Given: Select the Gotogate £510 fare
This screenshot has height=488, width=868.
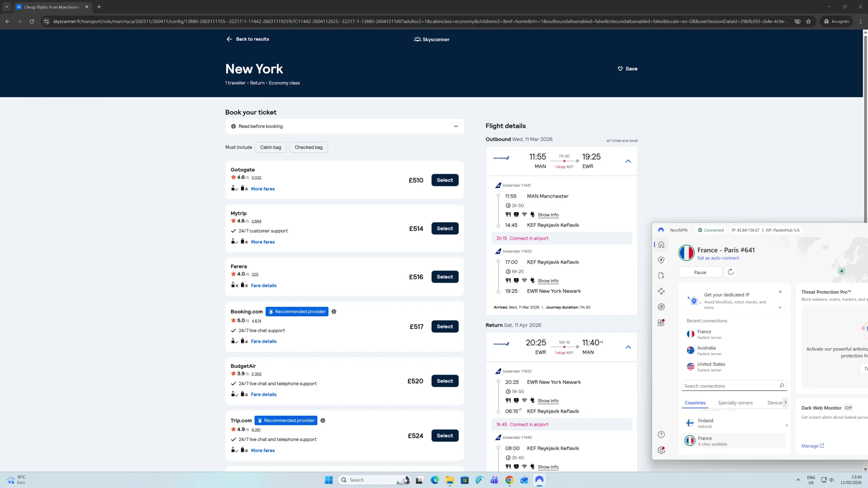Looking at the screenshot, I should [x=445, y=180].
